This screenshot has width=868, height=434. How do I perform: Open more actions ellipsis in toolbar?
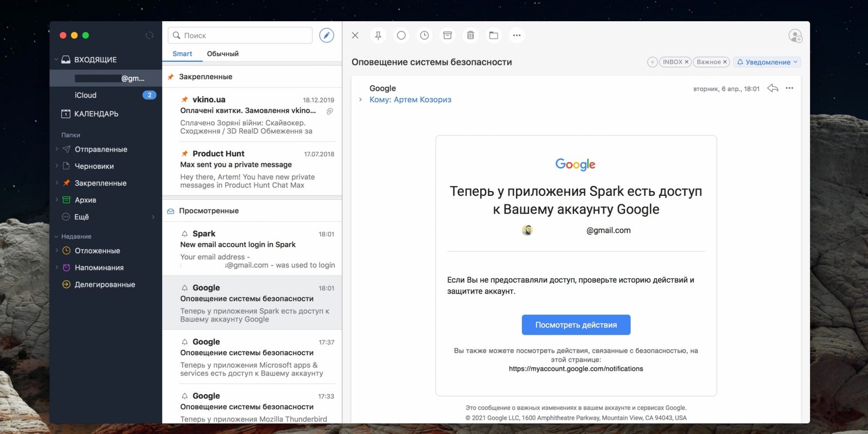pos(516,35)
